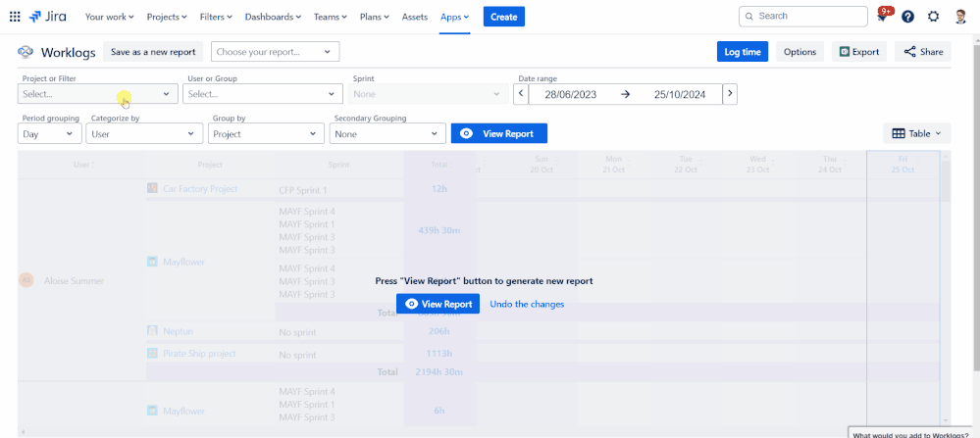The width and height of the screenshot is (980, 438).
Task: Open the Project or Filter select
Action: 98,94
